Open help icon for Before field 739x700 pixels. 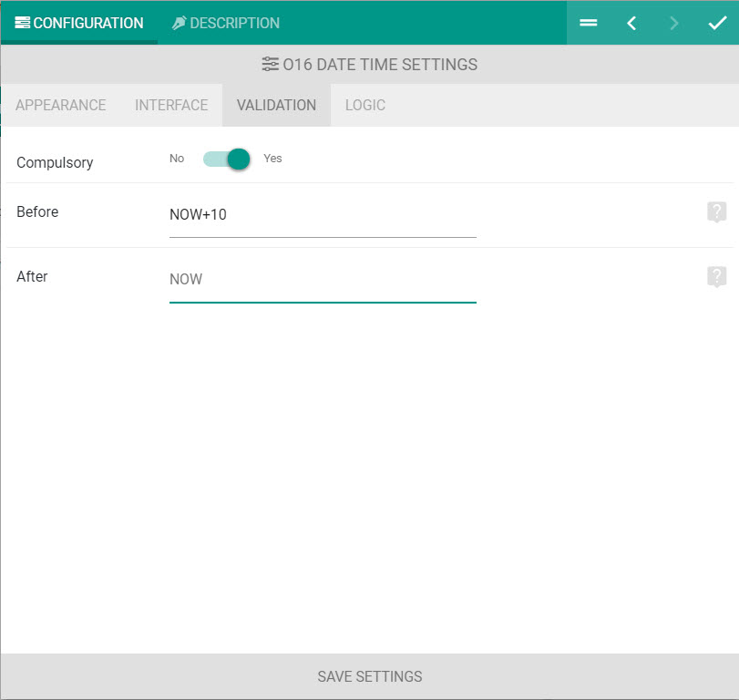pyautogui.click(x=716, y=212)
